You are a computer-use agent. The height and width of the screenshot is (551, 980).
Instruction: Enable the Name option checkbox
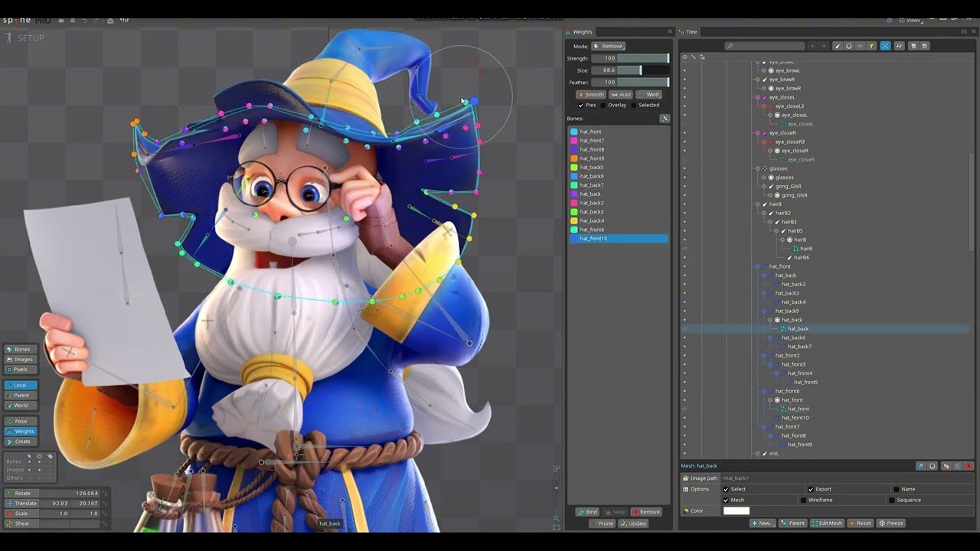[896, 489]
